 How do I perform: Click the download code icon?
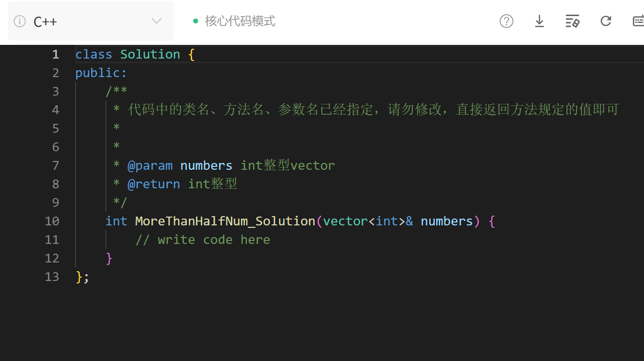(539, 21)
